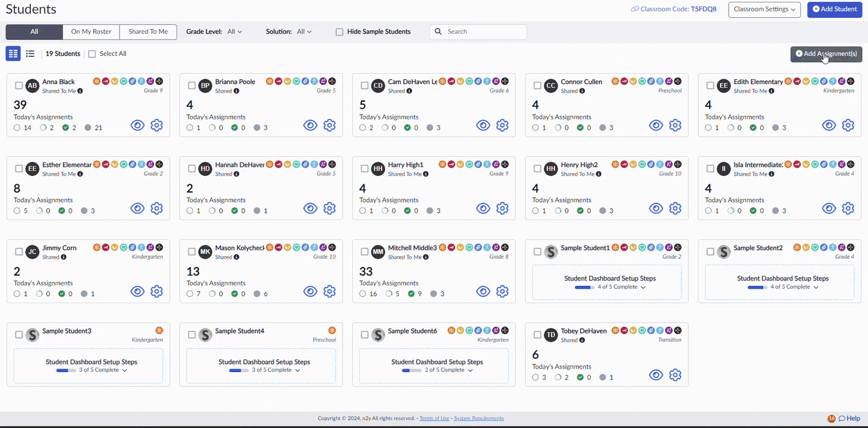Select the All tab
Screen dimensions: 868x428
point(35,32)
